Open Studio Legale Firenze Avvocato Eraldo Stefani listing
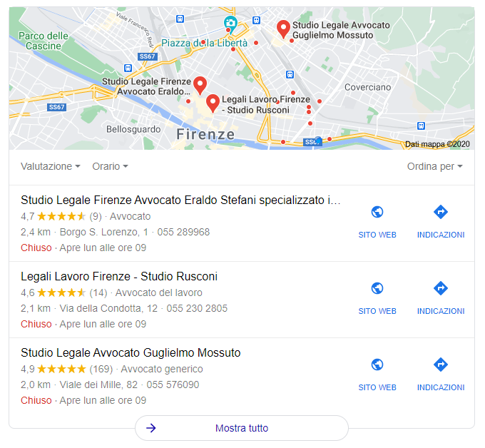 click(x=180, y=200)
